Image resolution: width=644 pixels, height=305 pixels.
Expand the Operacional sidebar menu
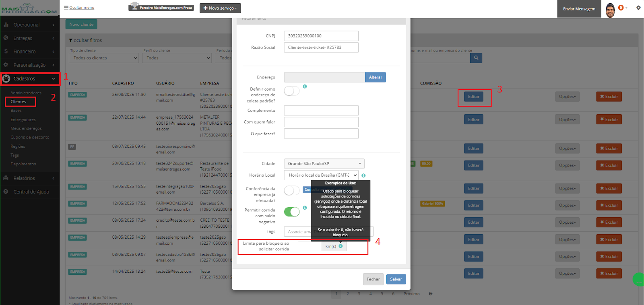[x=30, y=25]
